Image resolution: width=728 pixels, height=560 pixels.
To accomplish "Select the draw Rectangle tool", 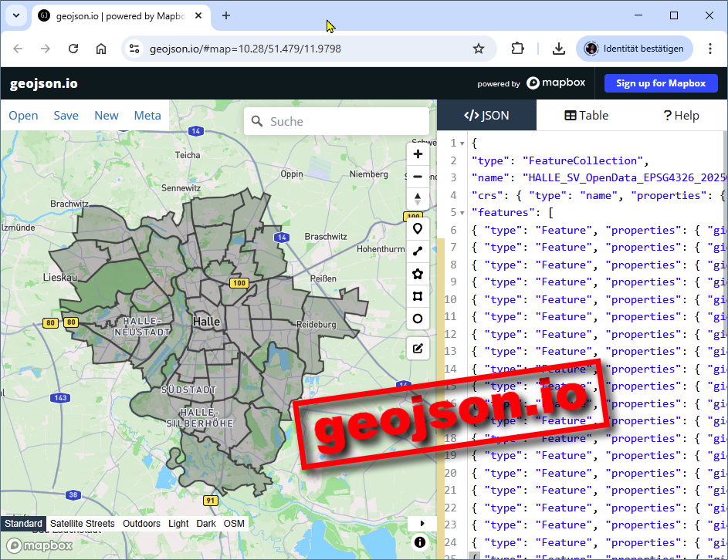I will pos(418,296).
